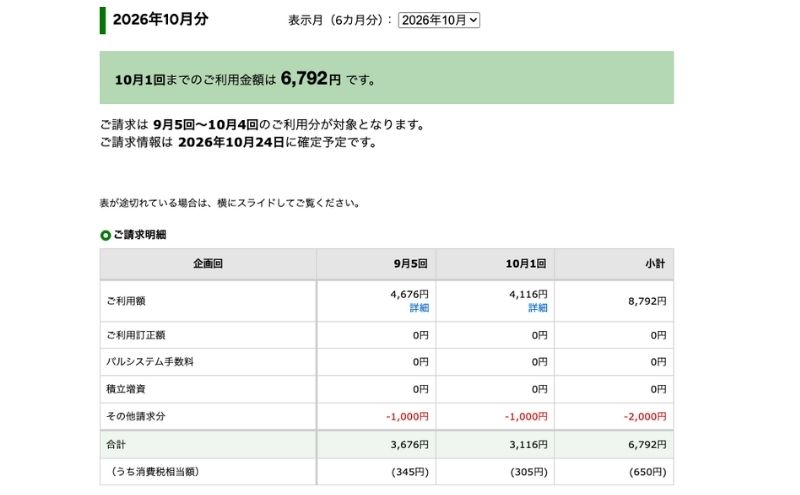This screenshot has width=800, height=495.
Task: Select the ご利用額 row label
Action: [126, 301]
